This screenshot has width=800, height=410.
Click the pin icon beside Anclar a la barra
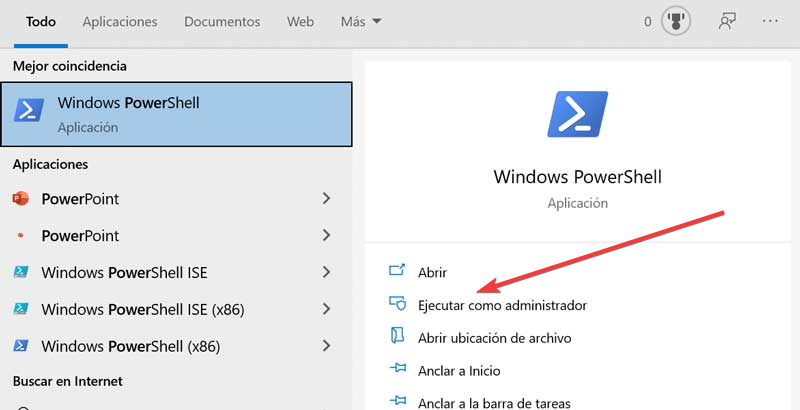(x=397, y=401)
